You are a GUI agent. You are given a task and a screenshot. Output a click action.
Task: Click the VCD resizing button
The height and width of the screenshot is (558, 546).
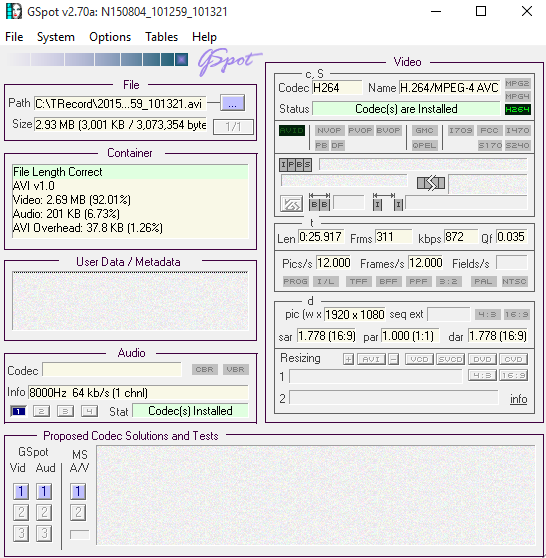(419, 359)
